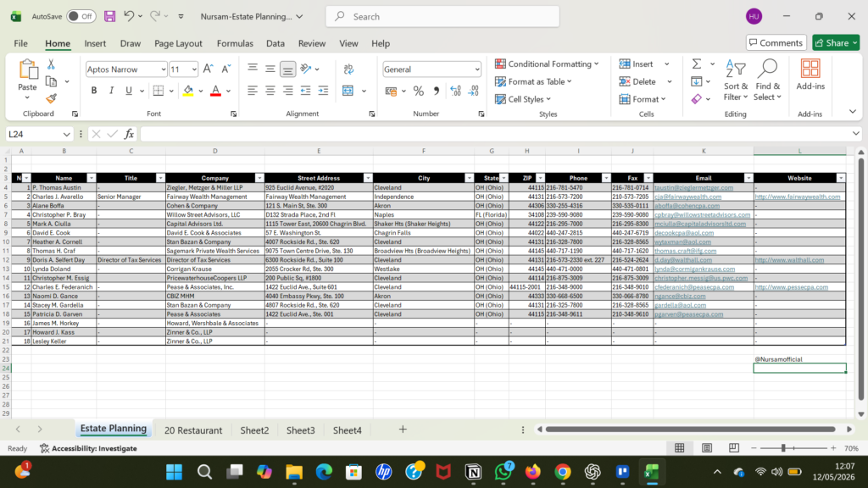Click the horizontal scrollbar at bottom
This screenshot has width=868, height=488.
pyautogui.click(x=690, y=430)
